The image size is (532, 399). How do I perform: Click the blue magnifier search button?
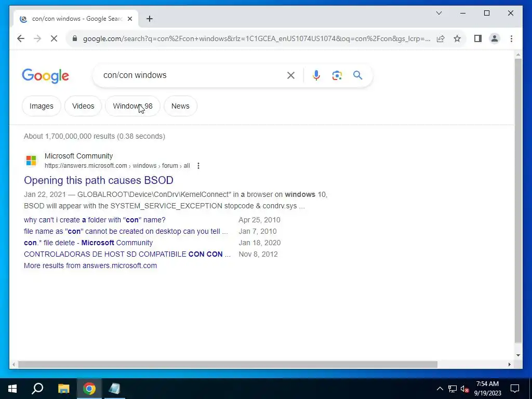pos(357,75)
